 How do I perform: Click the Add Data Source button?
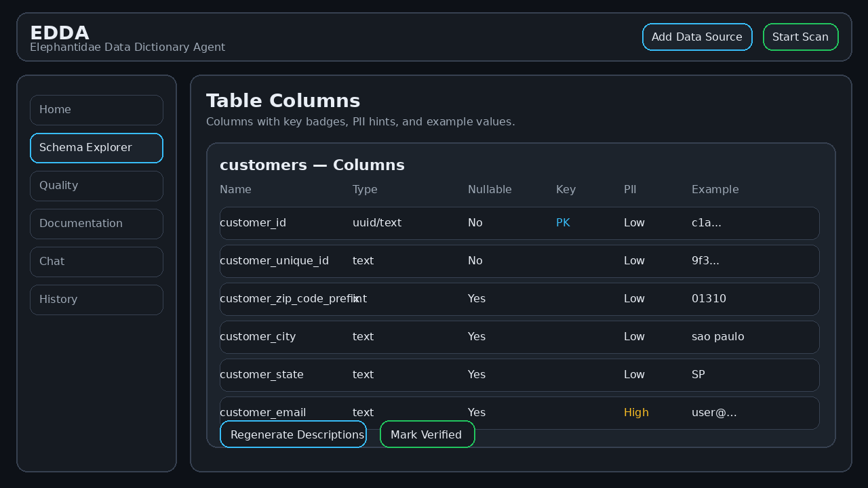(697, 37)
